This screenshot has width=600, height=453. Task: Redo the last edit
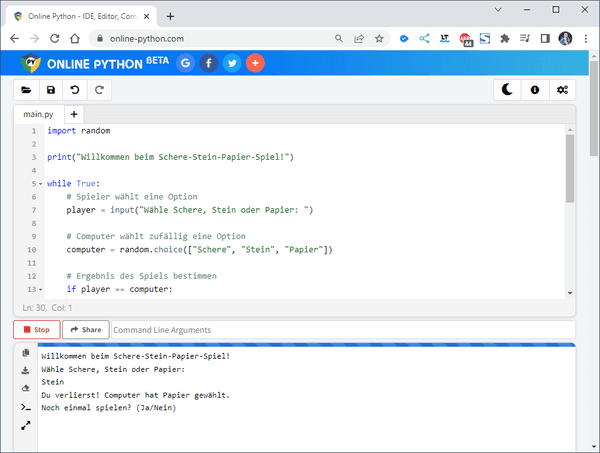tap(99, 90)
